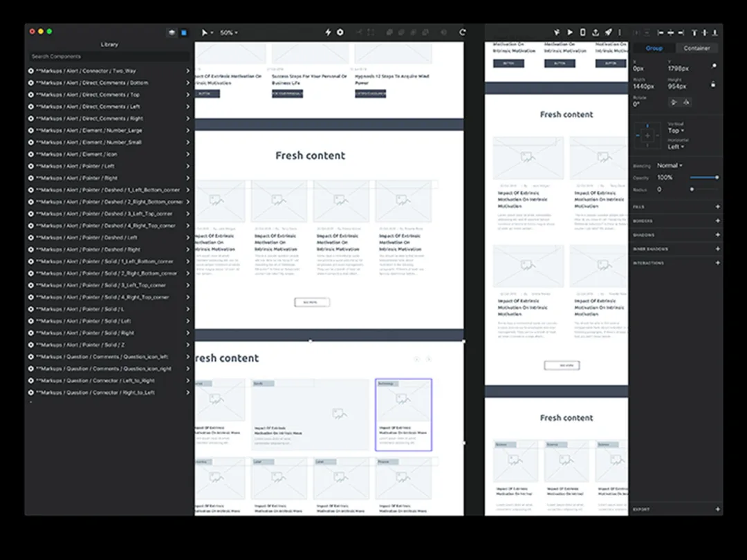Adjust the Opacity slider
The image size is (747, 560).
click(704, 177)
